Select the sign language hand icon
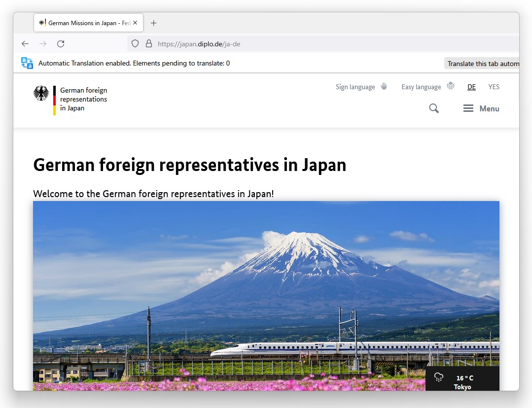Screen dimensions: 532x408 pos(384,86)
